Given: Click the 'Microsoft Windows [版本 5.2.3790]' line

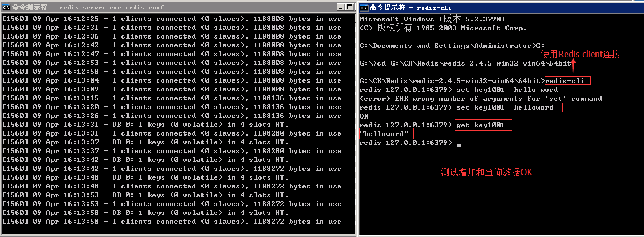Looking at the screenshot, I should point(433,19).
